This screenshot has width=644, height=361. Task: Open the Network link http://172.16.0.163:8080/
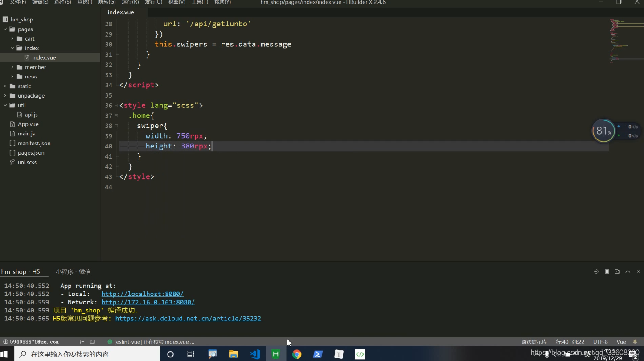click(148, 302)
